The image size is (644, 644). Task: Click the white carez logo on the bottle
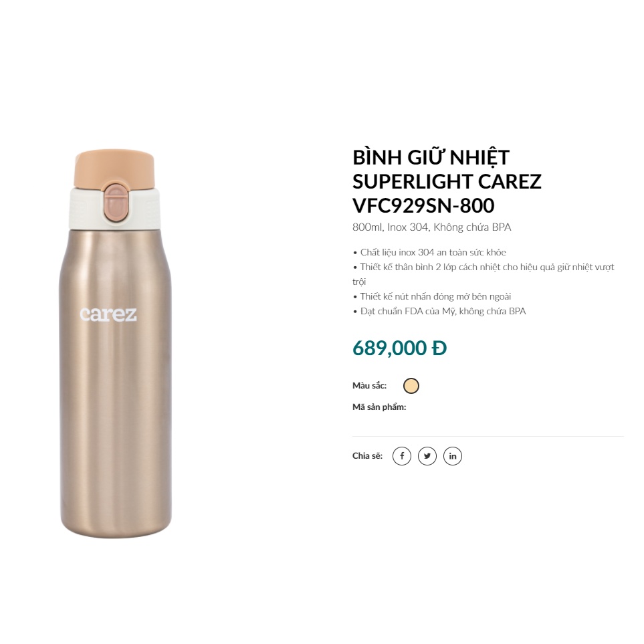click(x=108, y=314)
